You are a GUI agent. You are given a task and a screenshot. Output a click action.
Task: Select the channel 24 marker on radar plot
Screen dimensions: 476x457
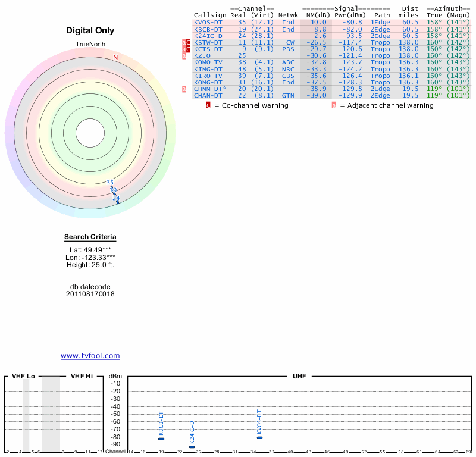click(x=117, y=199)
